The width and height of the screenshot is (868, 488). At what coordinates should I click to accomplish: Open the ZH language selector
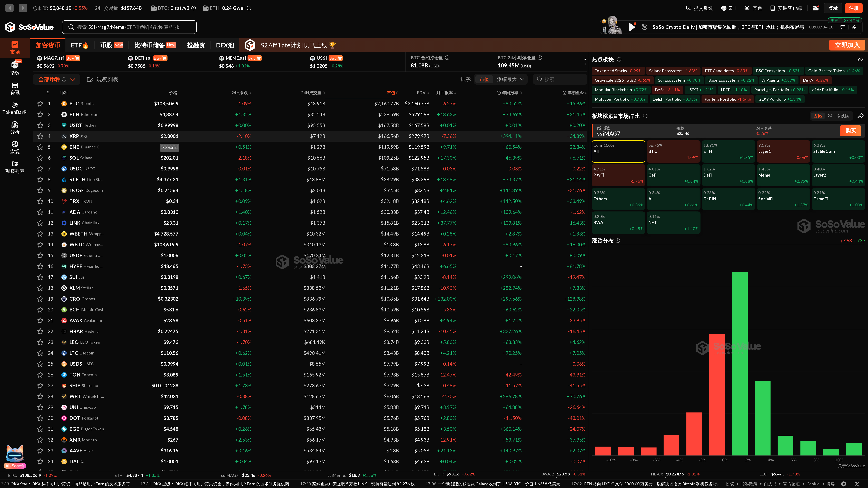point(728,8)
